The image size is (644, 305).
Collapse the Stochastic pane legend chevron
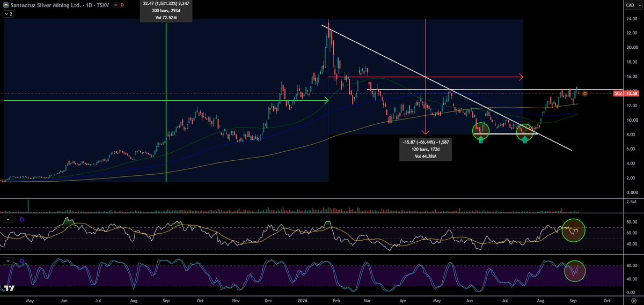coord(8,261)
